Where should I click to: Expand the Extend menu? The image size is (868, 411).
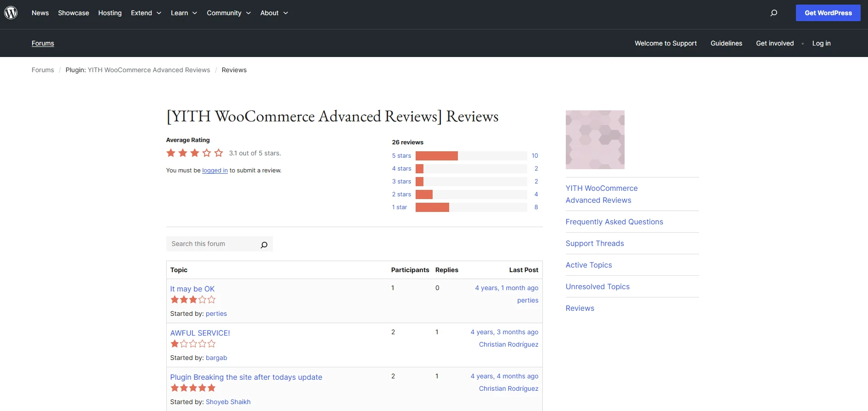146,13
